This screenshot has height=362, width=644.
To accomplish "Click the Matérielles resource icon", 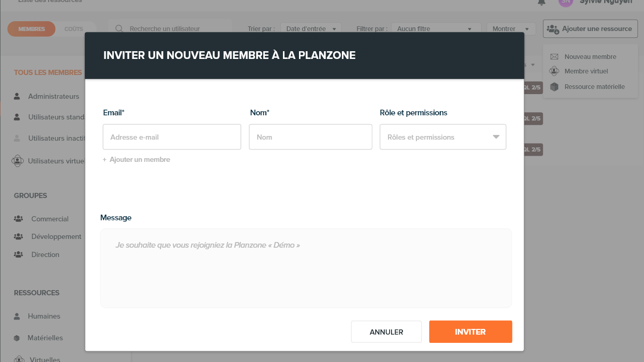I will tap(17, 338).
